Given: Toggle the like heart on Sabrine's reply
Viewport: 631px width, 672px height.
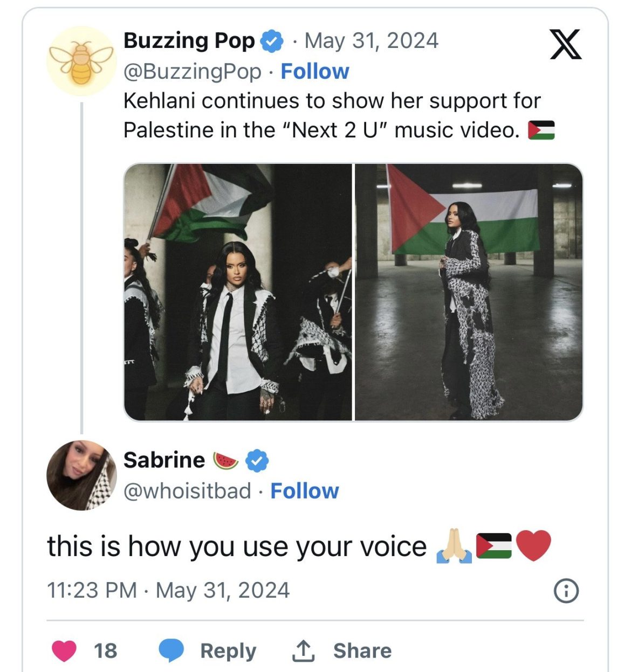Looking at the screenshot, I should click(63, 649).
